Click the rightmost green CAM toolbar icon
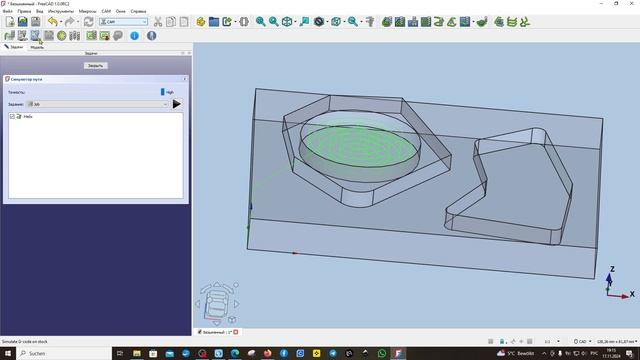 point(525,22)
